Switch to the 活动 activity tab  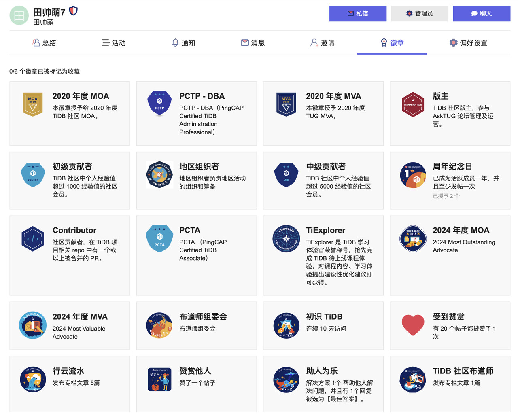(x=114, y=43)
